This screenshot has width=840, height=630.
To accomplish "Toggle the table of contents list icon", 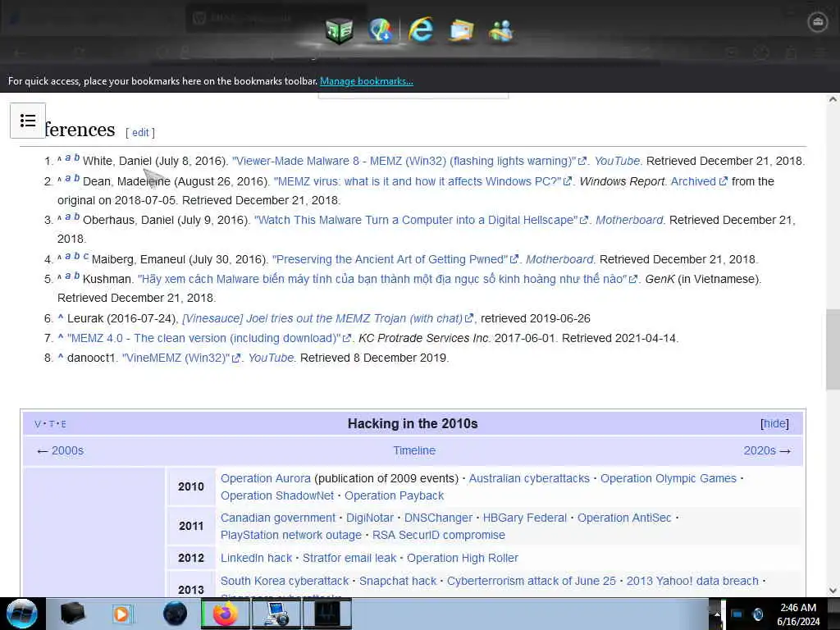I will [x=28, y=121].
